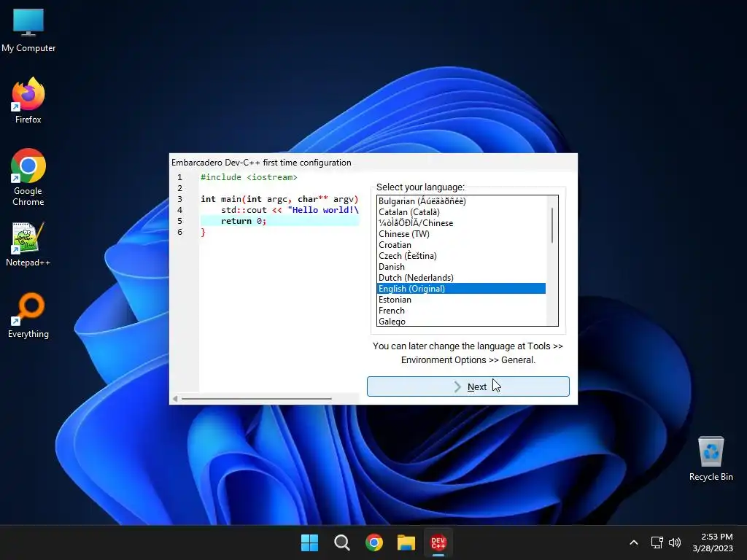Viewport: 747px width, 560px height.
Task: Open network status tray icon
Action: [x=657, y=542]
